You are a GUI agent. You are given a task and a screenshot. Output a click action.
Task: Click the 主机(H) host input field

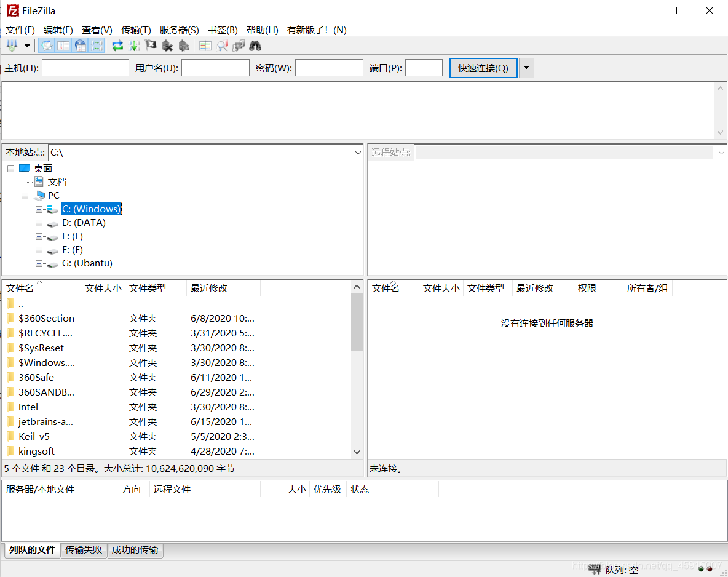pos(85,68)
